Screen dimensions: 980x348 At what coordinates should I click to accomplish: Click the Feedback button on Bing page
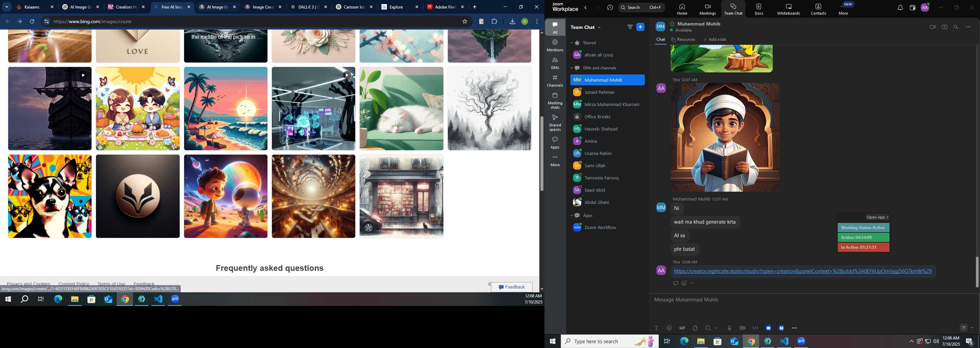(x=511, y=287)
